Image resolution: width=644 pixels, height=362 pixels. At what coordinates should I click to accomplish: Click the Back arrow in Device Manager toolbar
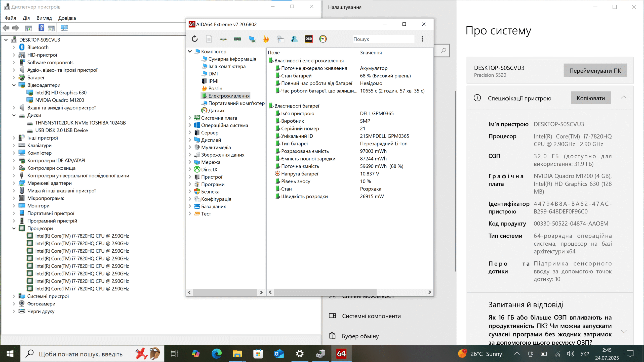6,28
